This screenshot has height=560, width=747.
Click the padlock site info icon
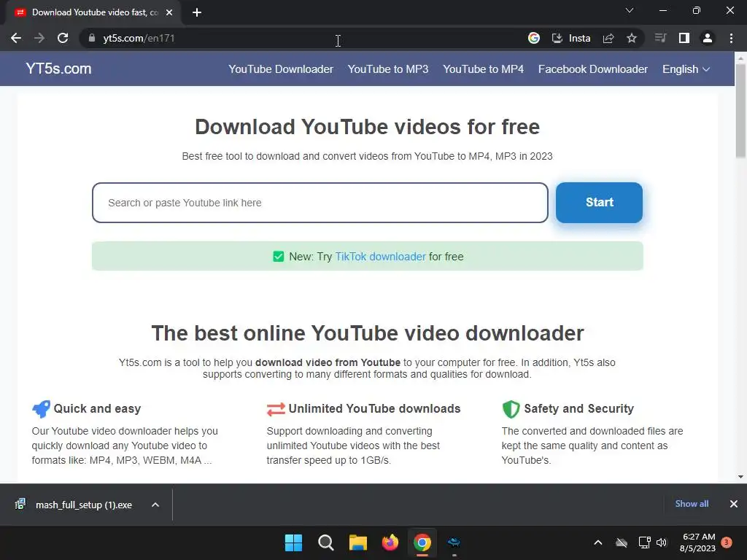[91, 38]
